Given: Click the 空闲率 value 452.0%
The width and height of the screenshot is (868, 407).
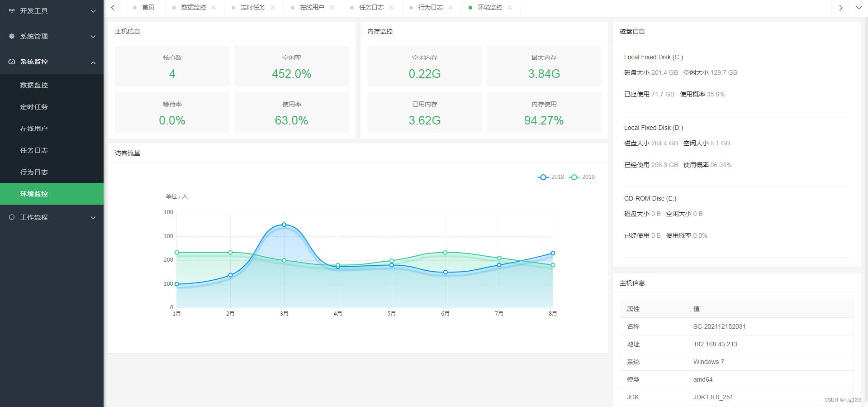Looking at the screenshot, I should (x=292, y=74).
